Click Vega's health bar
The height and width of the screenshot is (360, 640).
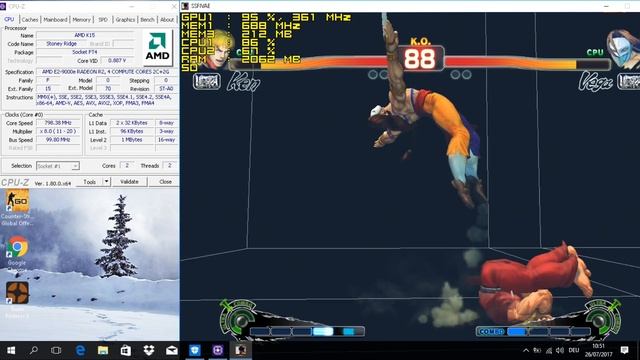(x=527, y=64)
